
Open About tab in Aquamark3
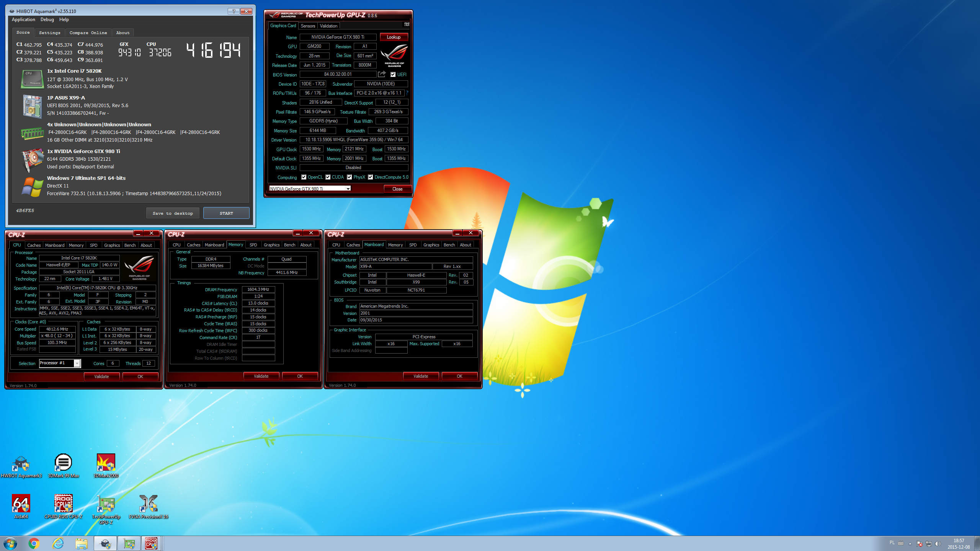122,33
